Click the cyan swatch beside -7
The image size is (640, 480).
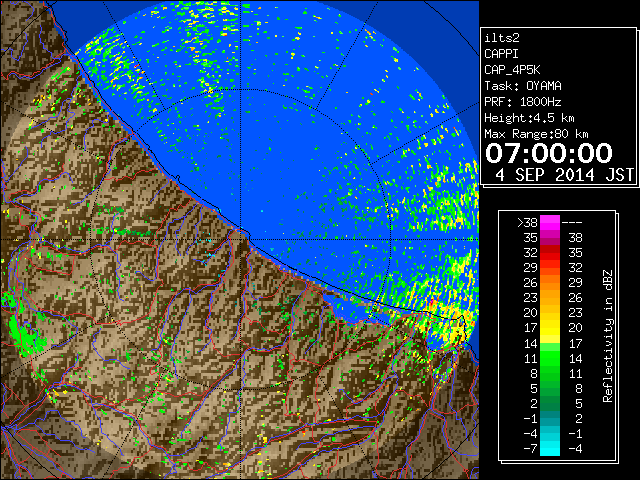pyautogui.click(x=550, y=448)
